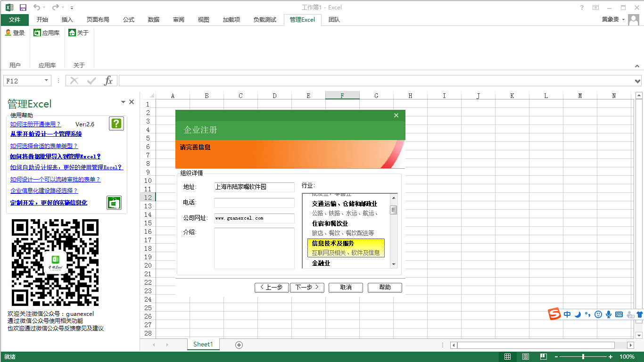
Task: Open the 如何注册开通使用 link
Action: pyautogui.click(x=35, y=124)
